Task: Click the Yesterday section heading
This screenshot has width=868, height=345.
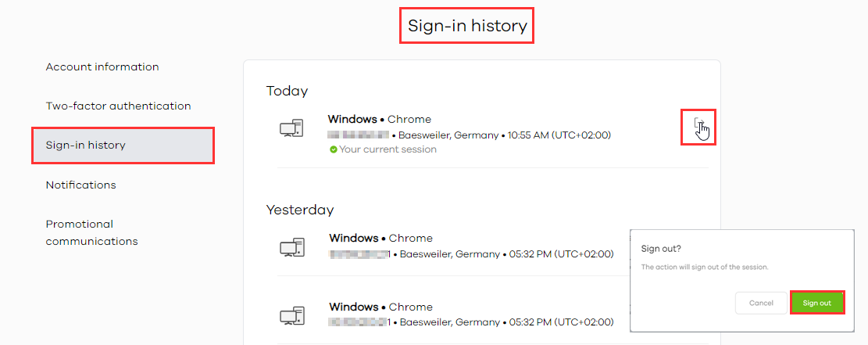Action: click(300, 210)
